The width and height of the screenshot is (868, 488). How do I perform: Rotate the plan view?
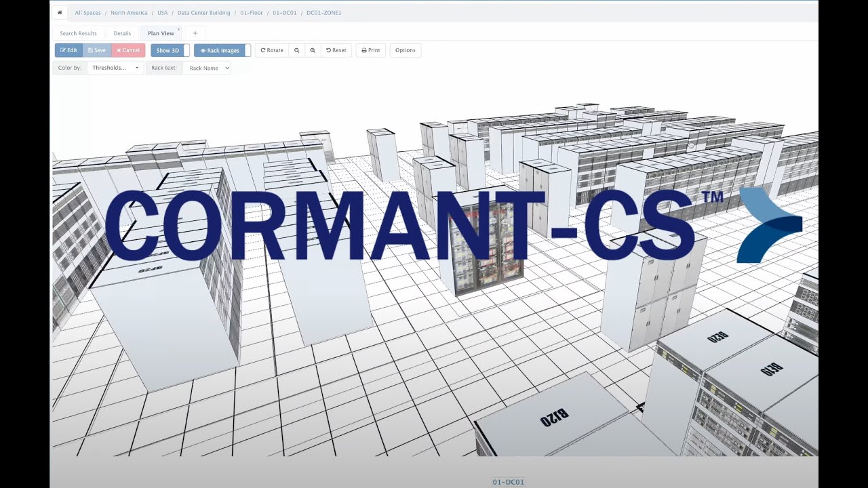(x=272, y=50)
